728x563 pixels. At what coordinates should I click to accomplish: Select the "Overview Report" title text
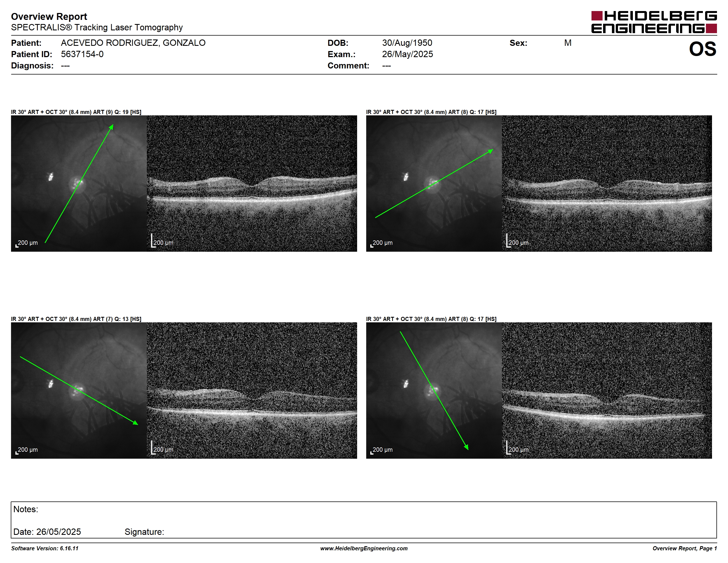click(49, 16)
